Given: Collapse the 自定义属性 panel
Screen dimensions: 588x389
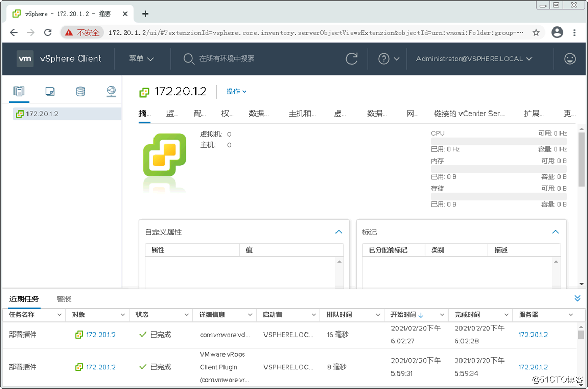Looking at the screenshot, I should click(339, 232).
